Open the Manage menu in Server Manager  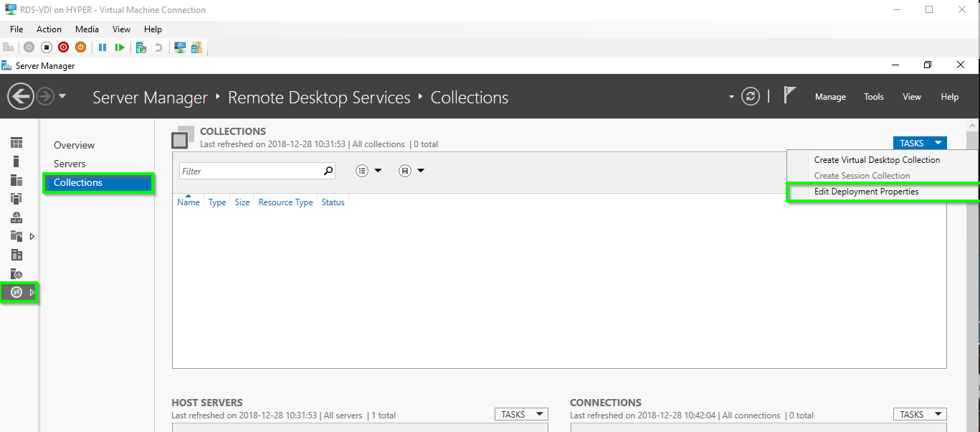click(830, 97)
